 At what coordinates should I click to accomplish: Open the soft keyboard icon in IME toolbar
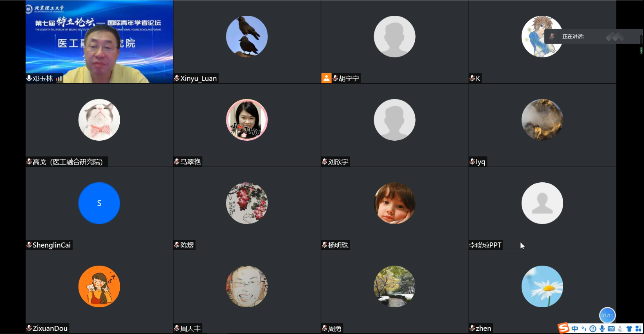tap(611, 329)
